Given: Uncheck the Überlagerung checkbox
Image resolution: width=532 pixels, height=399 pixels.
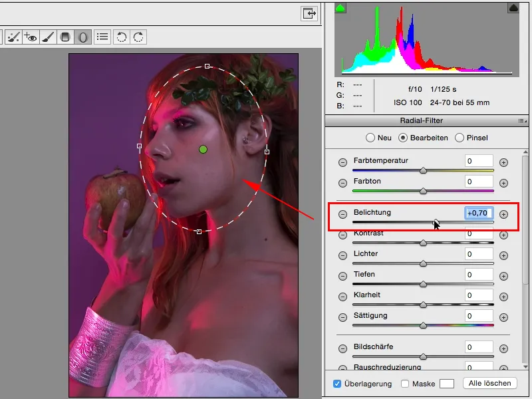Looking at the screenshot, I should 337,384.
